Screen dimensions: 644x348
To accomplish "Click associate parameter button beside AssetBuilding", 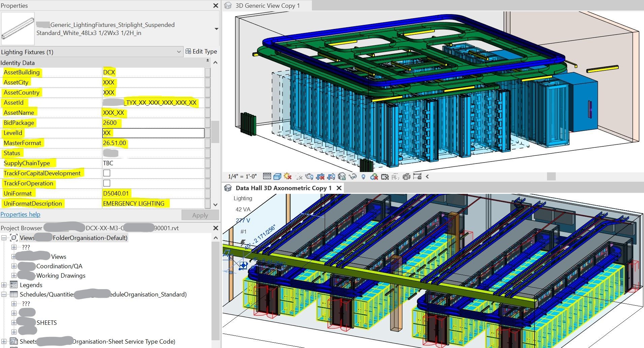I will (x=208, y=72).
